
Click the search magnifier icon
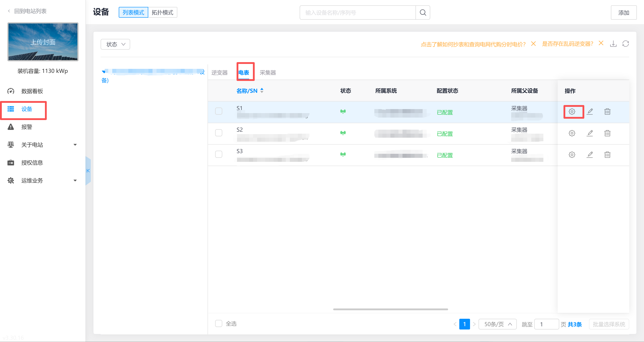(422, 13)
